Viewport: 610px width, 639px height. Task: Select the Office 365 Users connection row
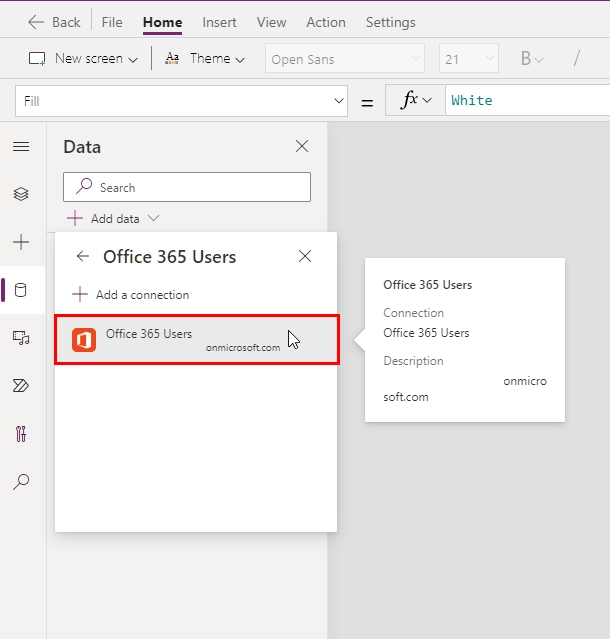[197, 339]
